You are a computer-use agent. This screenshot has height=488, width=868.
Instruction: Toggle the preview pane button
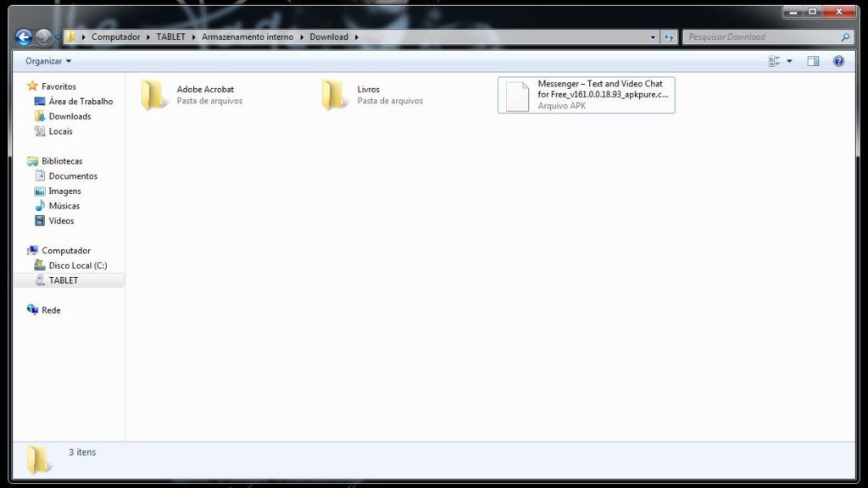(813, 61)
